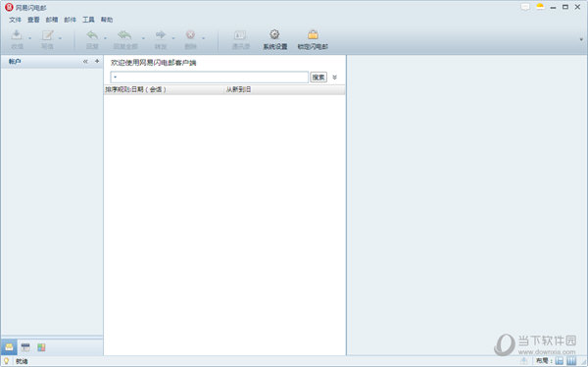Click the 锁定闪电邮 lock icon
This screenshot has height=367, width=588.
(x=313, y=34)
